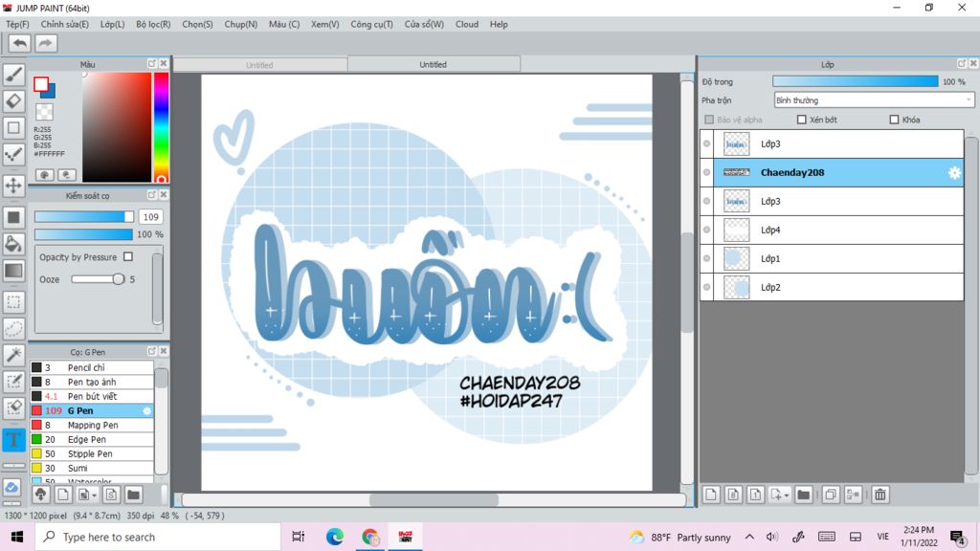This screenshot has height=551, width=980.
Task: Click the merge layer down icon
Action: click(x=853, y=495)
